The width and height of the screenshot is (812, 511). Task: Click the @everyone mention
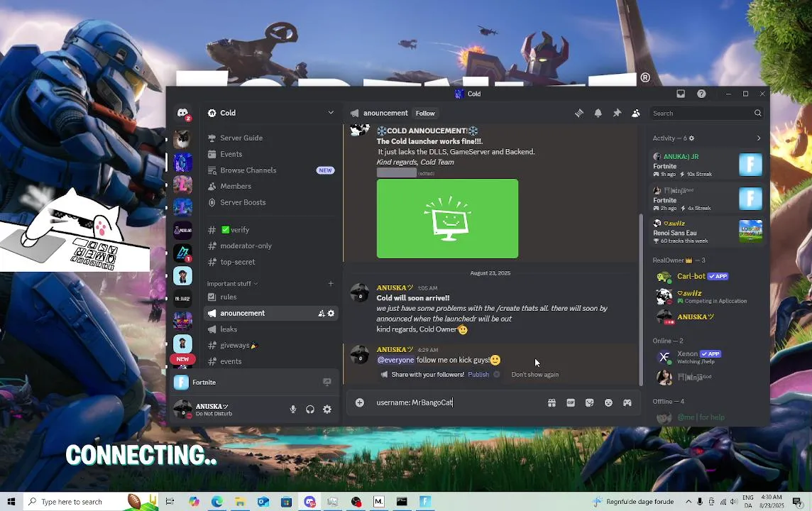(395, 360)
